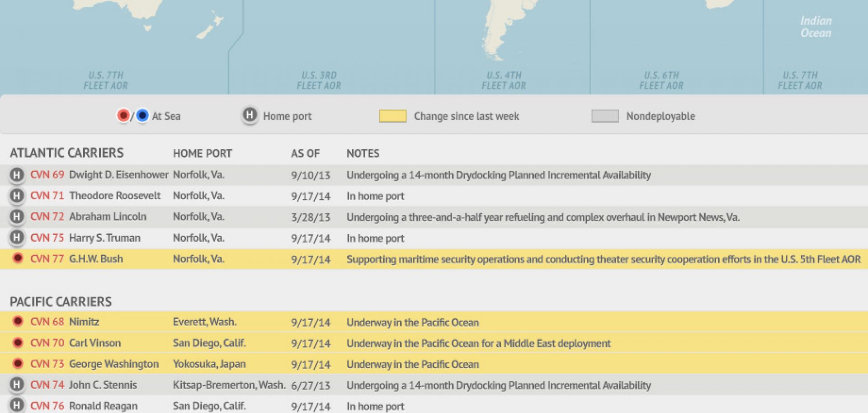Click the Home port legend H icon

click(x=250, y=115)
